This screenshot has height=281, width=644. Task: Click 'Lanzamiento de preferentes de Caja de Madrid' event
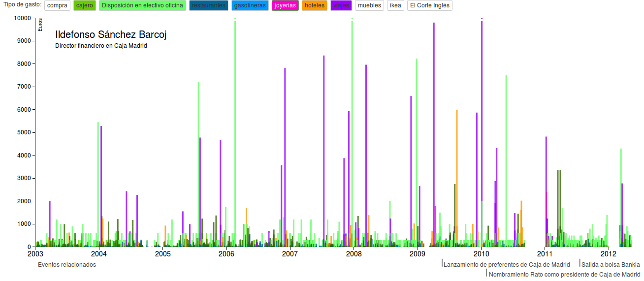coord(506,265)
